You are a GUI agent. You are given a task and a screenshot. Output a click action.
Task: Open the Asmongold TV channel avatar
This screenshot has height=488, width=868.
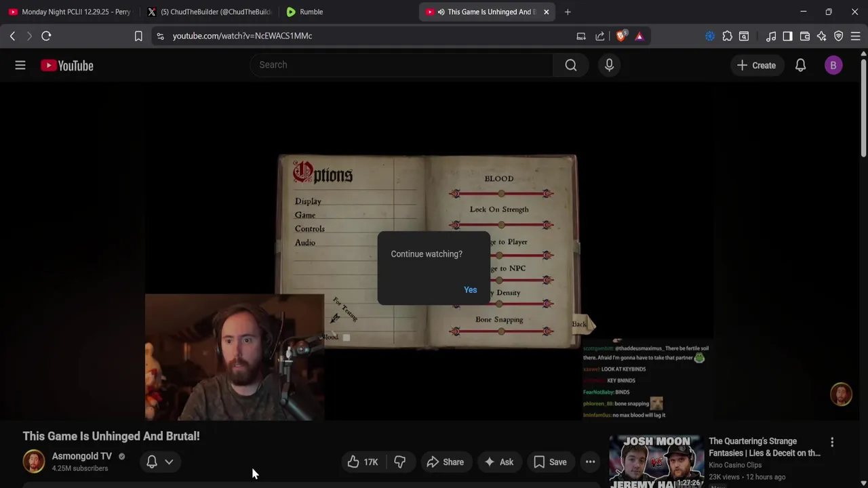coord(34,462)
